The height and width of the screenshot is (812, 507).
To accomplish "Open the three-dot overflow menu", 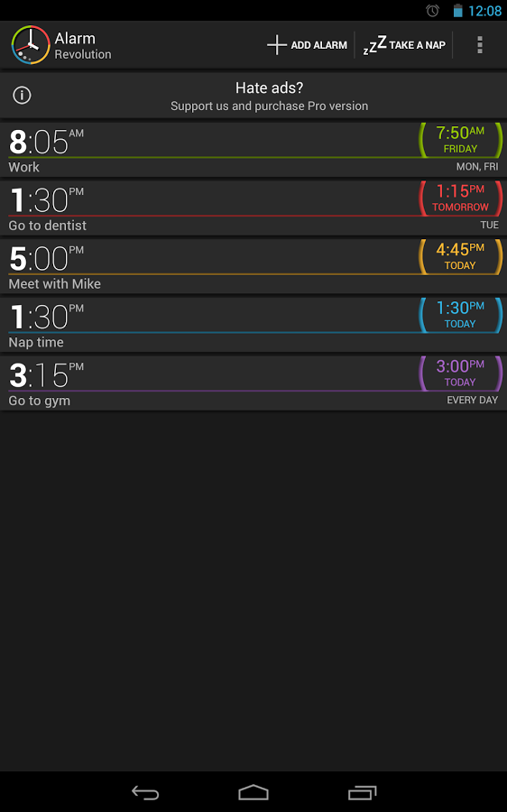I will tap(480, 45).
